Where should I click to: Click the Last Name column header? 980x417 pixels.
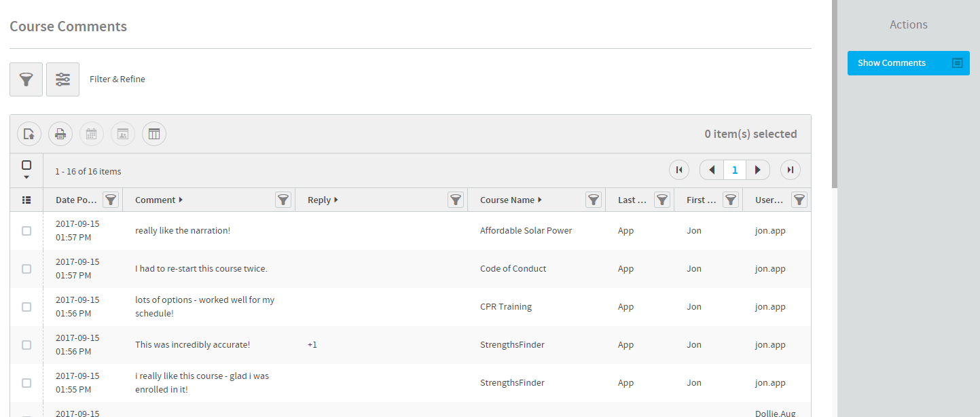[632, 200]
